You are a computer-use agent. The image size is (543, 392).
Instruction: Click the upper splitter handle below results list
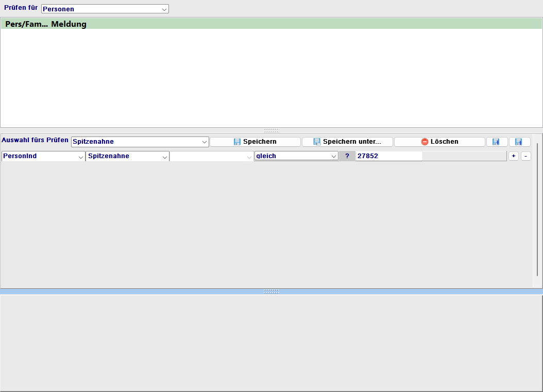[271, 130]
